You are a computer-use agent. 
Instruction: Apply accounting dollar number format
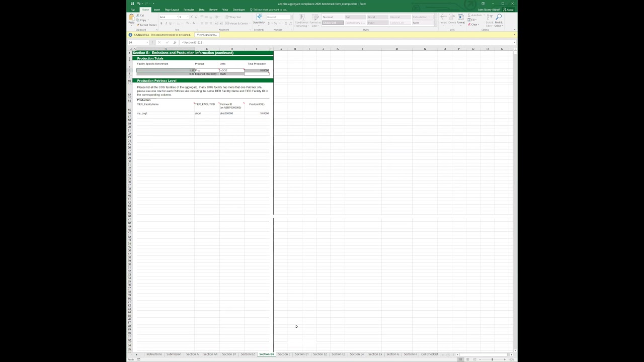tap(269, 23)
